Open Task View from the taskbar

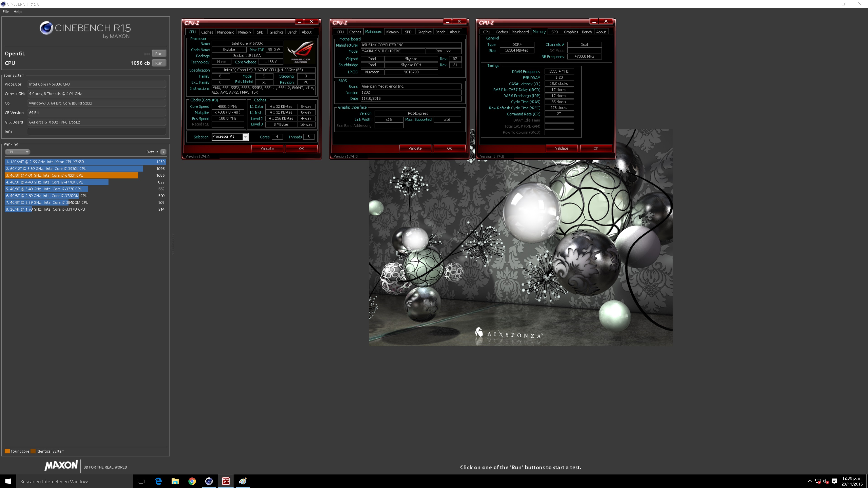click(x=141, y=481)
